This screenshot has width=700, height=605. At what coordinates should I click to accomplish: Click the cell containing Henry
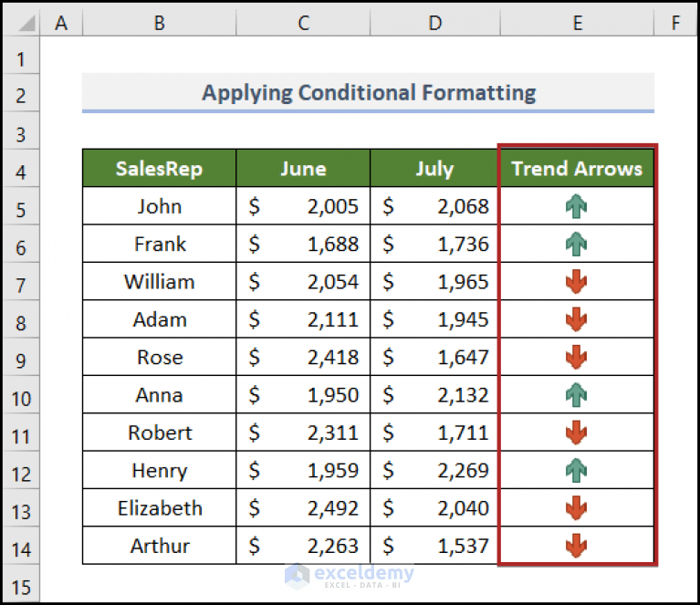pos(160,470)
